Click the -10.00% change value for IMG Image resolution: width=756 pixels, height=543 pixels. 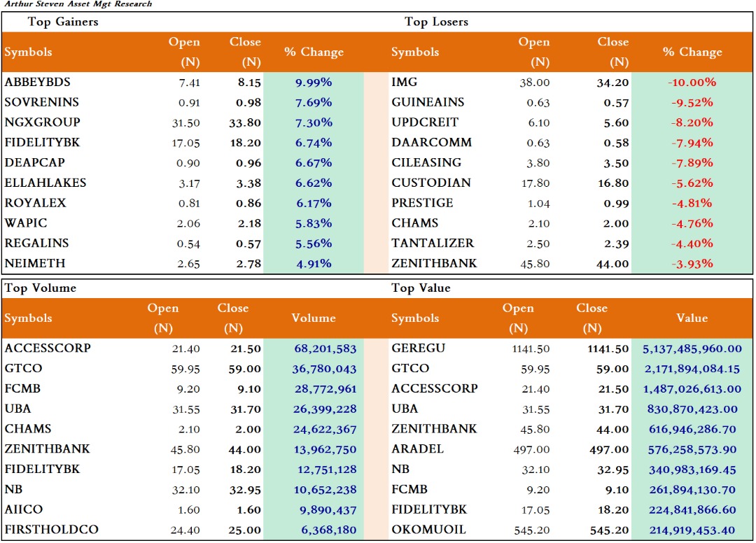click(x=692, y=83)
